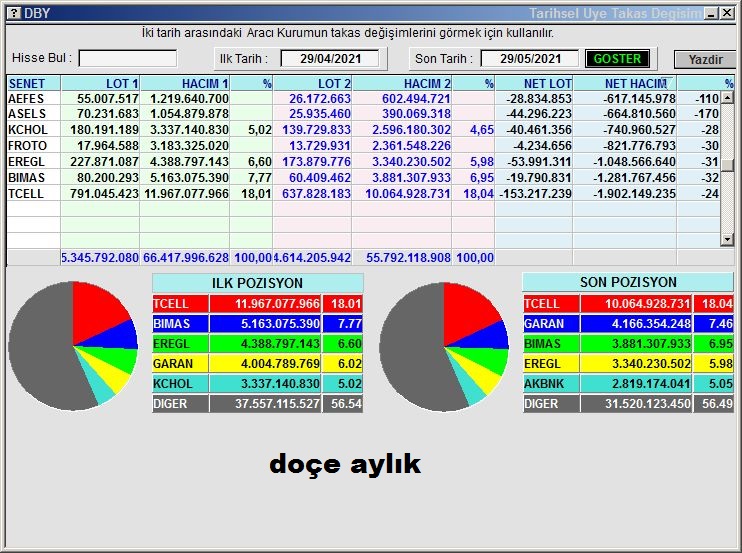Click the table scrollbar down arrow
The height and width of the screenshot is (553, 742).
pos(727,240)
